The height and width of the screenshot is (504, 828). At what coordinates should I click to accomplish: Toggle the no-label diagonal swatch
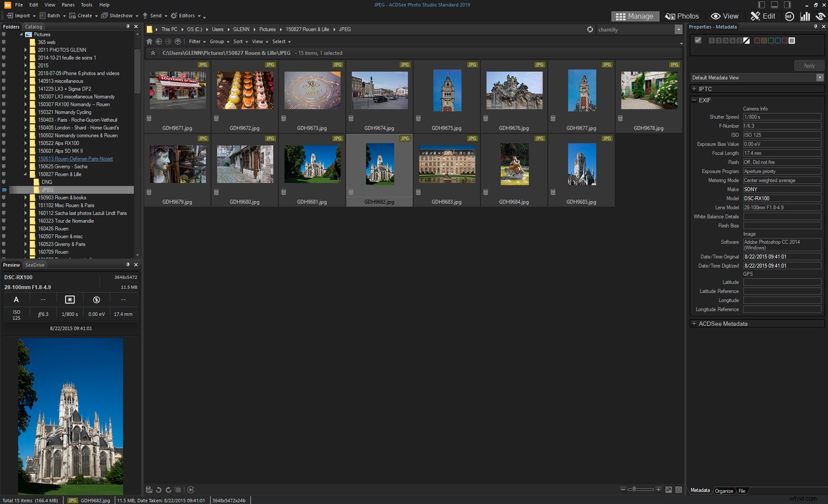coord(747,40)
